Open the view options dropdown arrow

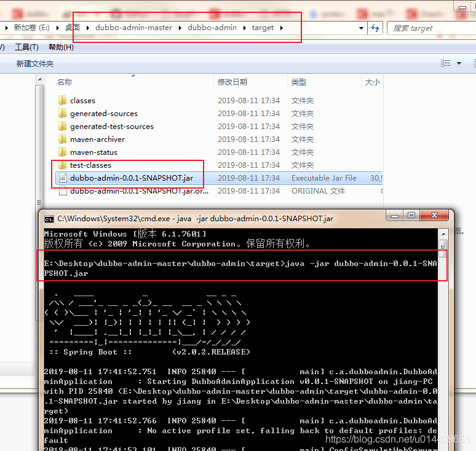[x=459, y=63]
